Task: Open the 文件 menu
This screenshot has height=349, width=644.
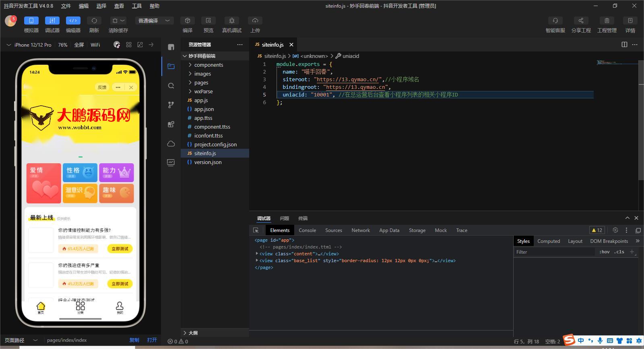Action: tap(66, 6)
